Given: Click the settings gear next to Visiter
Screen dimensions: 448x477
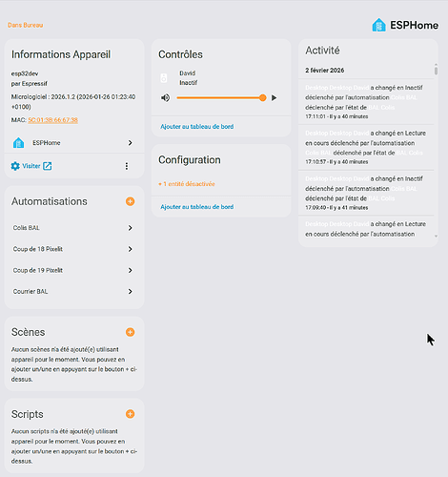Looking at the screenshot, I should point(15,166).
